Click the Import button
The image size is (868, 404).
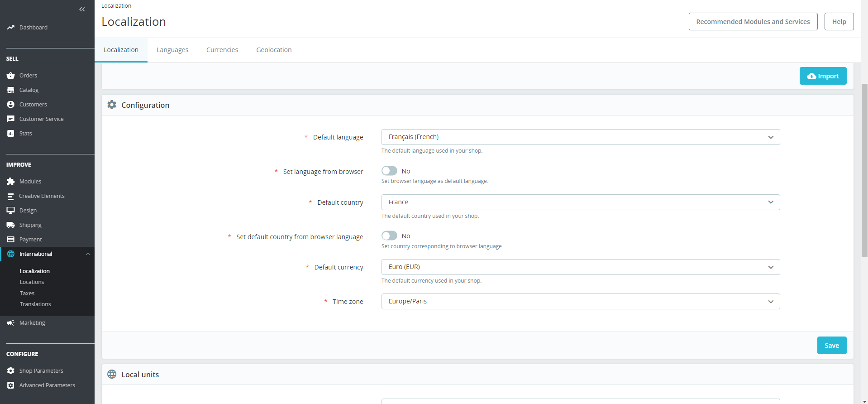click(x=823, y=76)
